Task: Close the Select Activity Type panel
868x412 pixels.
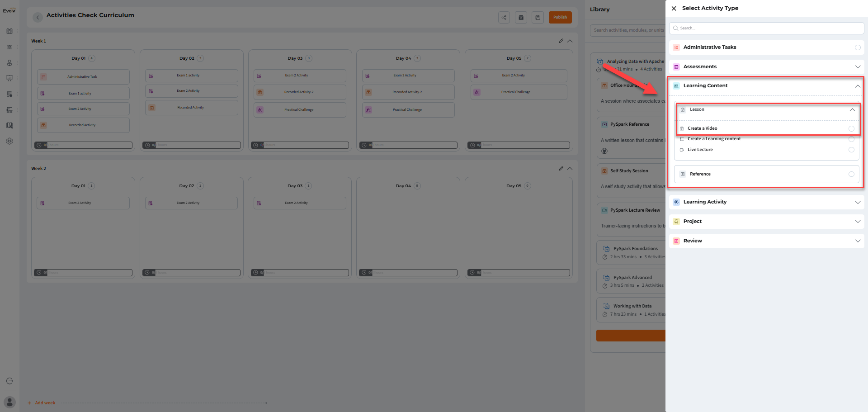Action: coord(674,8)
